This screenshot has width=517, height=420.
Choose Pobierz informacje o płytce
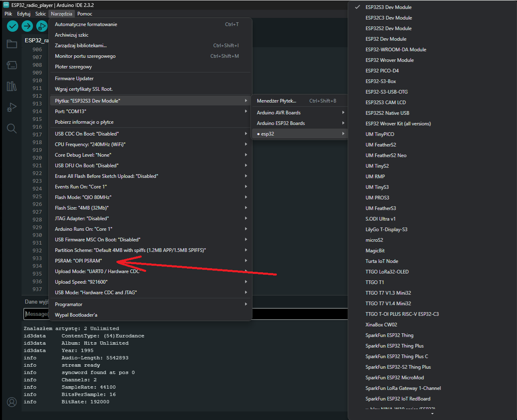point(150,122)
